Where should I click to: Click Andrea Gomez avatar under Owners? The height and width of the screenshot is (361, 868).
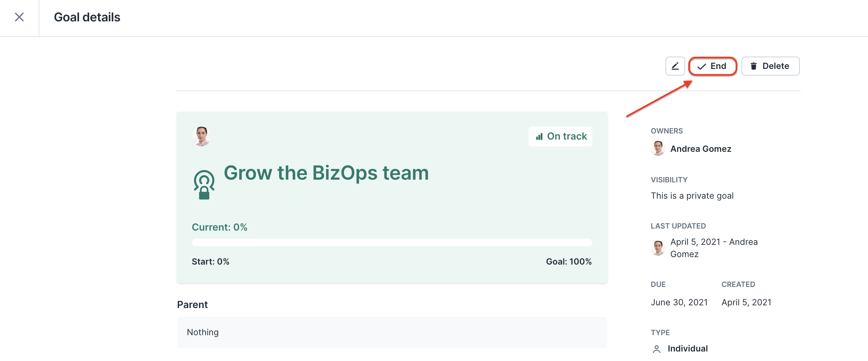click(x=658, y=149)
